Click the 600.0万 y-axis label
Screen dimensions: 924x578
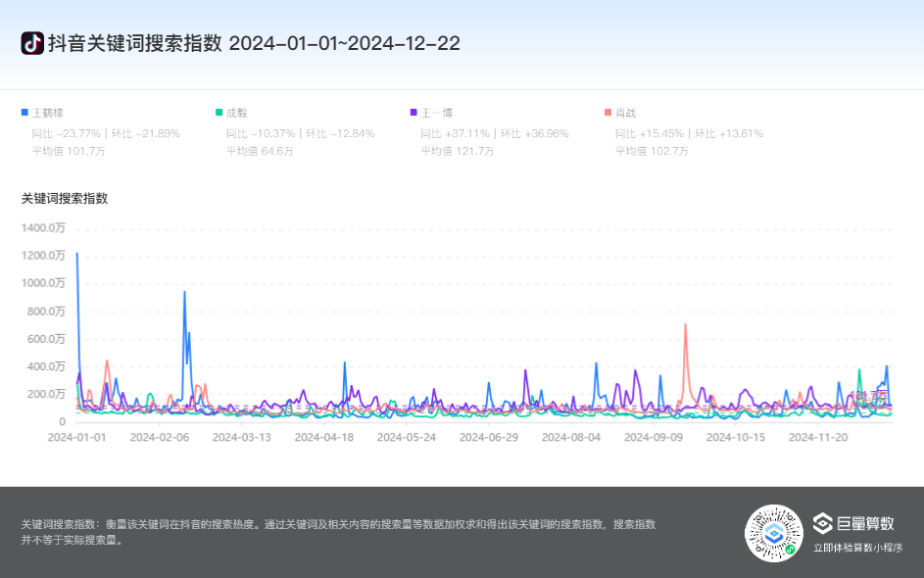(46, 339)
